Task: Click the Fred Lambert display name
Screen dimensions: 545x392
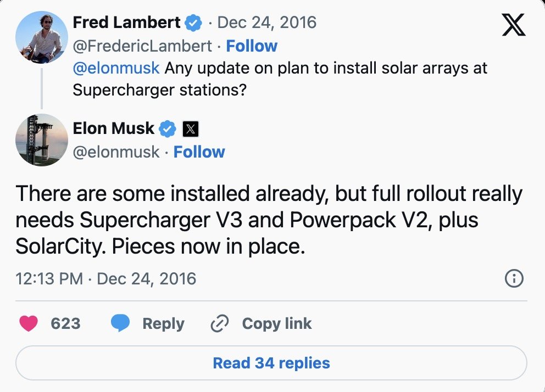Action: pyautogui.click(x=126, y=23)
